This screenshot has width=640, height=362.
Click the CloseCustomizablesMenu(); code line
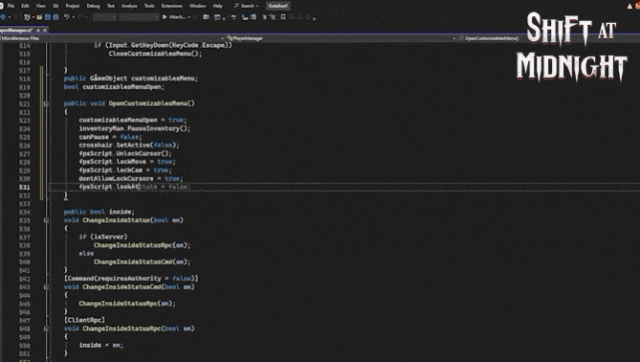155,53
